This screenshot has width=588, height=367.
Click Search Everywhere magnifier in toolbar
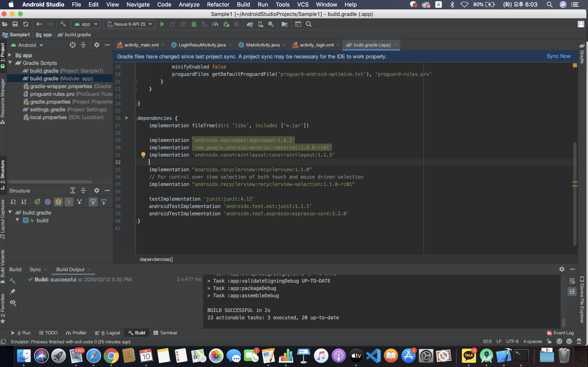[308, 24]
